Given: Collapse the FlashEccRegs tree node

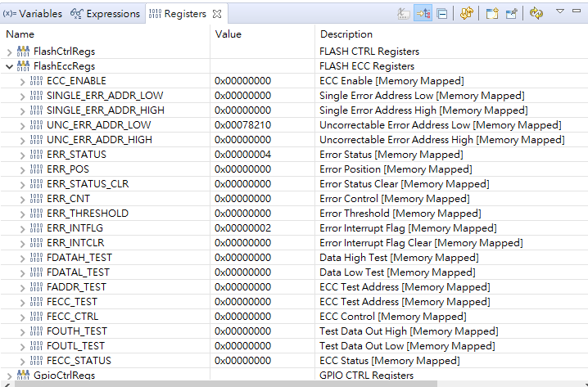Looking at the screenshot, I should pyautogui.click(x=9, y=66).
